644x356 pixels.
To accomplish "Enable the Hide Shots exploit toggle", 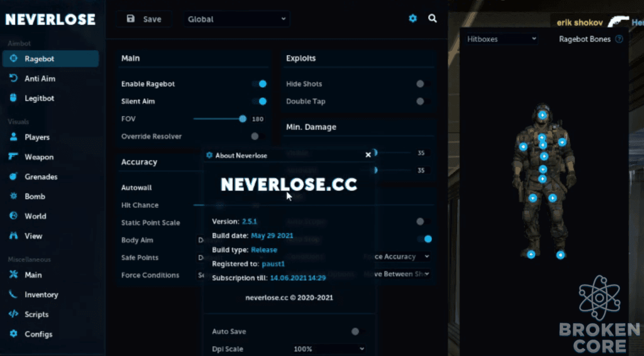I will 423,83.
